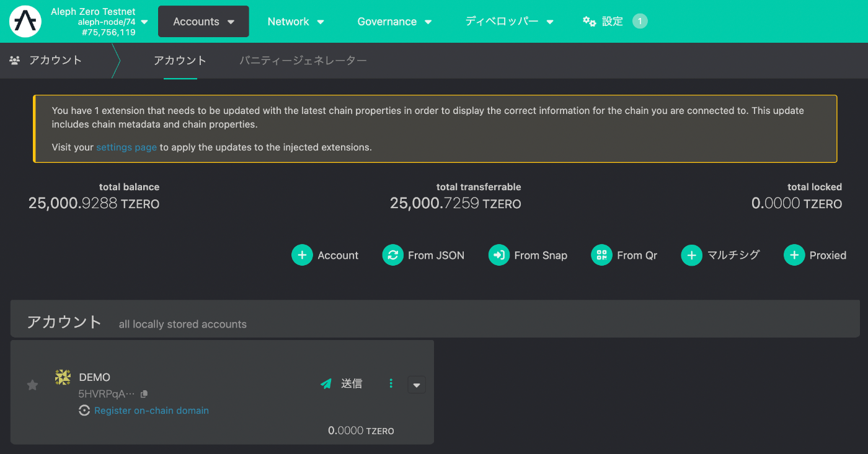Open the ディベロッパー menu
Screen dimensions: 868x454
510,22
